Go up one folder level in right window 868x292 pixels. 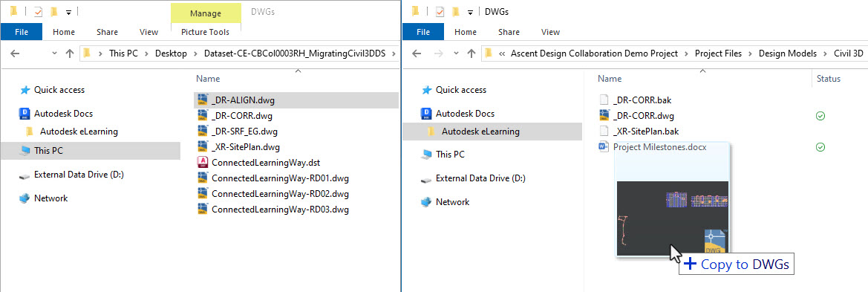click(471, 53)
